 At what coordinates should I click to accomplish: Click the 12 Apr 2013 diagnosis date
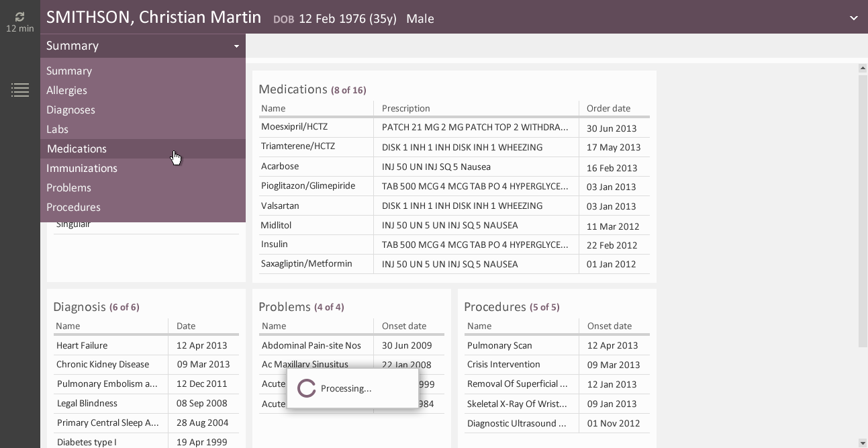[202, 345]
